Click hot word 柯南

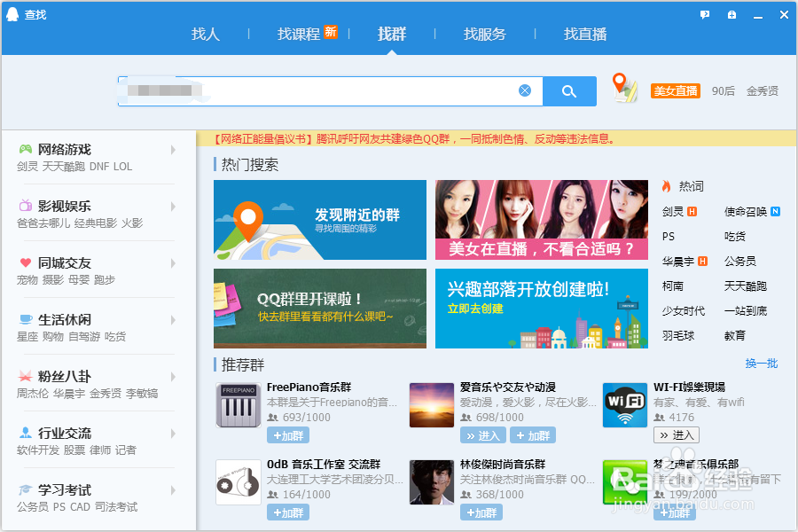coord(673,286)
